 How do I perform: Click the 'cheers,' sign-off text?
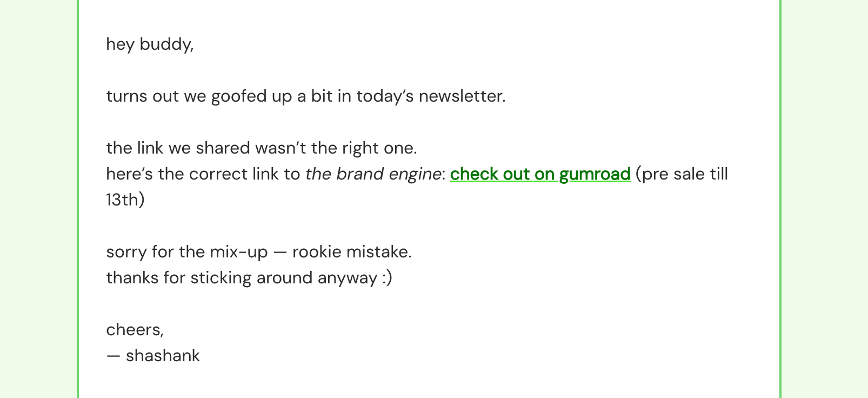pyautogui.click(x=135, y=330)
